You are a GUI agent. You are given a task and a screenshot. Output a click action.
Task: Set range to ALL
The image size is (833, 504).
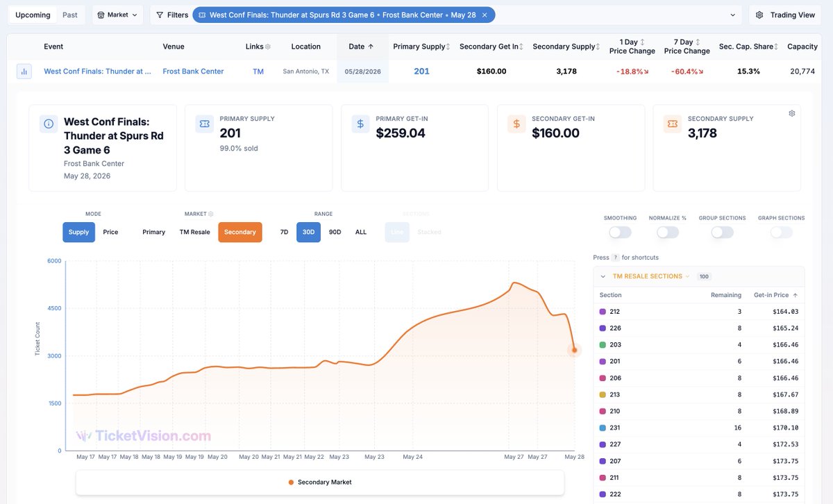click(361, 232)
